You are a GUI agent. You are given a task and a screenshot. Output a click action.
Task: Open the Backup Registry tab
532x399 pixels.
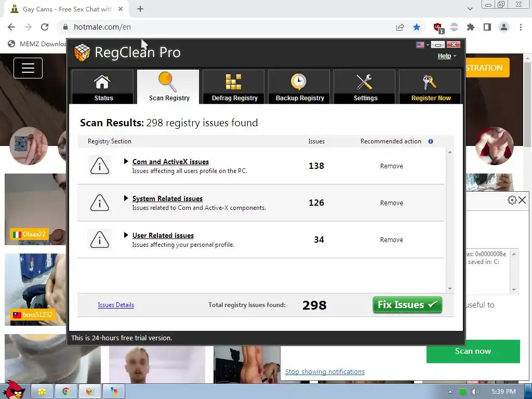pos(299,87)
